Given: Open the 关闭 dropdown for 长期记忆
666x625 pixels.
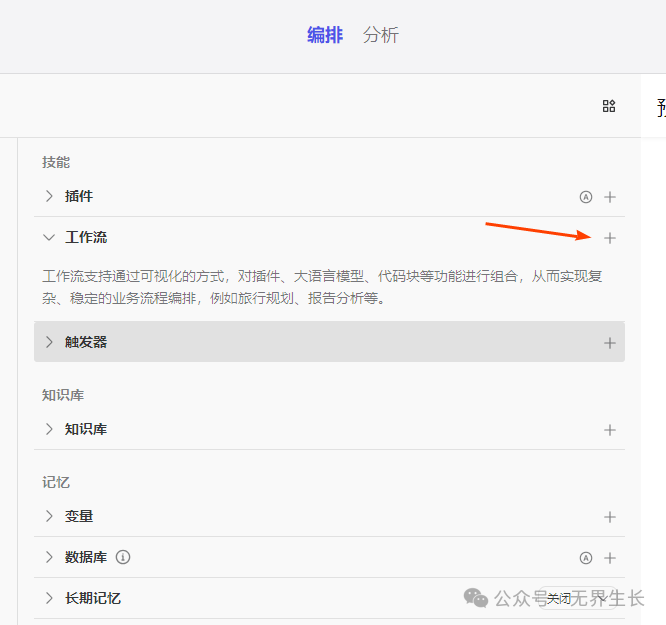Looking at the screenshot, I should pyautogui.click(x=578, y=599).
